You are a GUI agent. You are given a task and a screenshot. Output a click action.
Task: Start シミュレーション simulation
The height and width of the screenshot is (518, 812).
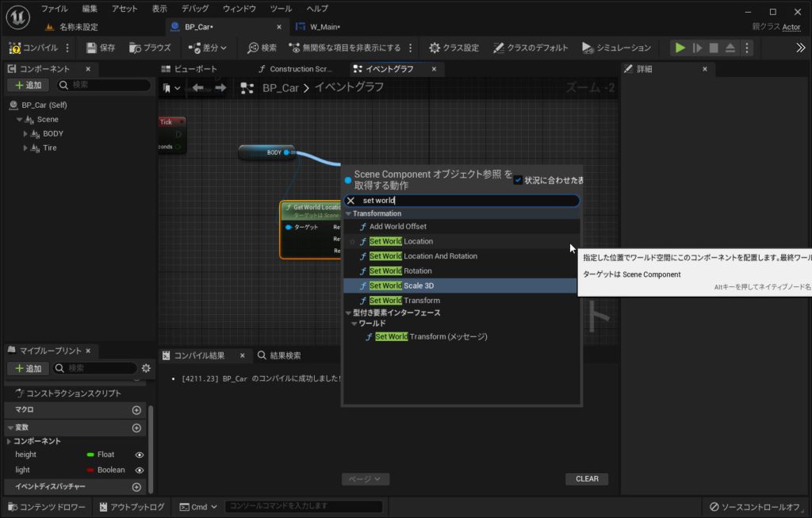coord(616,48)
